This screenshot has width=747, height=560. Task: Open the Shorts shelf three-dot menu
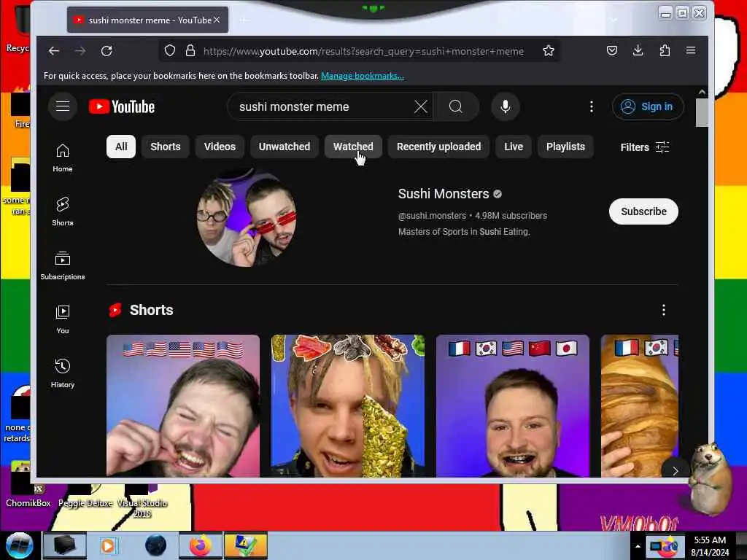[x=664, y=311]
